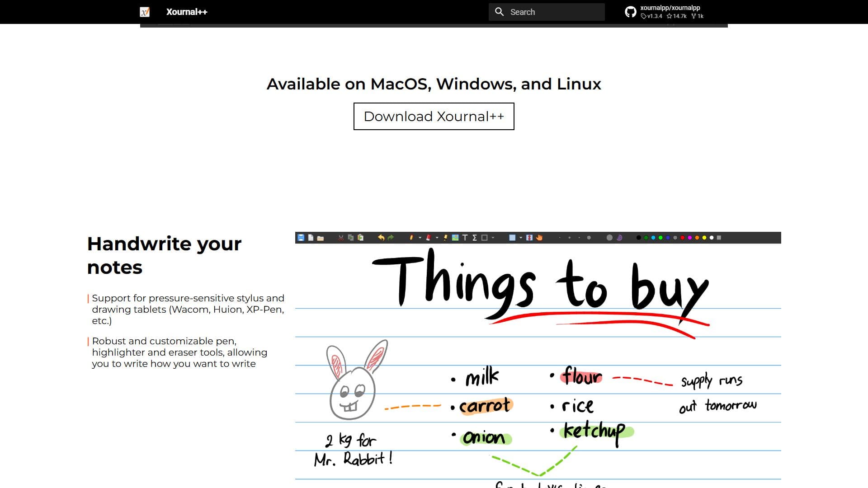Screen dimensions: 868x488
Task: Pick the white color swatch
Action: (x=712, y=238)
